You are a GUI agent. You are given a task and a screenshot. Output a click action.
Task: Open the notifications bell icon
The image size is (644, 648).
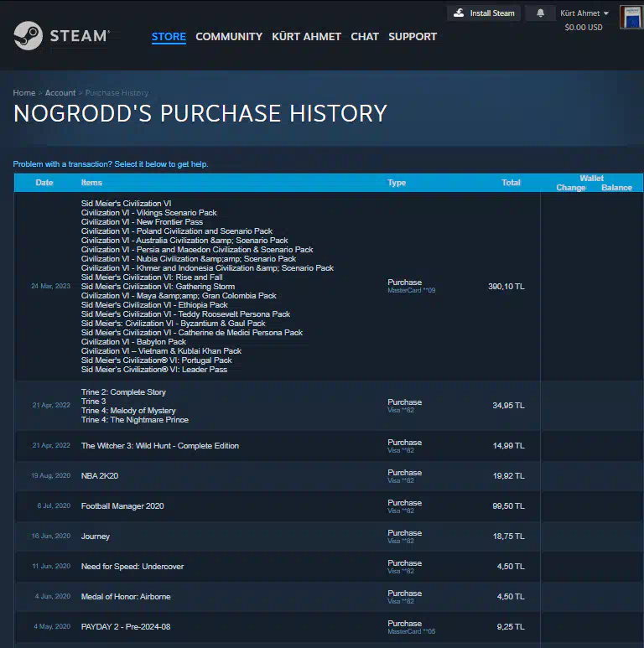click(x=540, y=13)
